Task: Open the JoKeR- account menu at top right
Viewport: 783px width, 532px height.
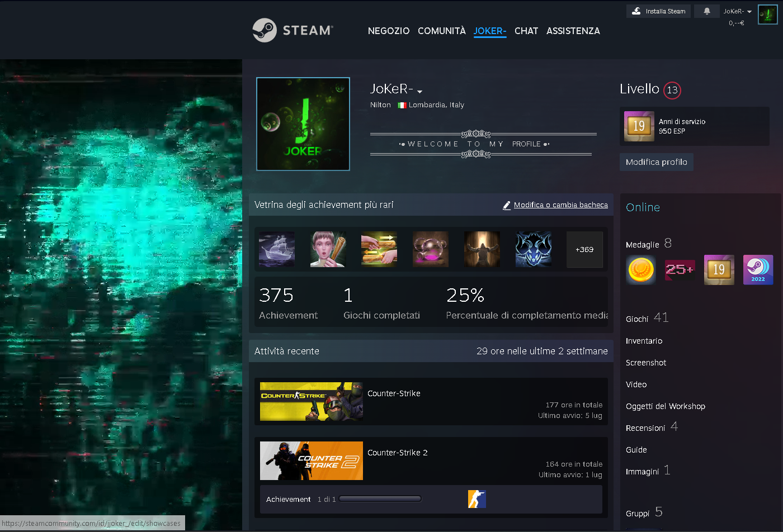Action: point(737,11)
